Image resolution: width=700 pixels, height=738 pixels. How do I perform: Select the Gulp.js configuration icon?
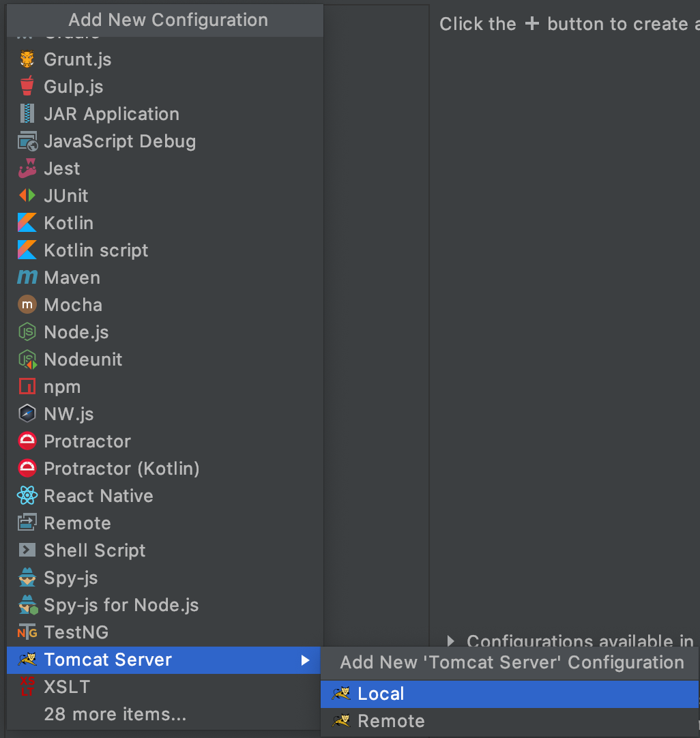pyautogui.click(x=26, y=87)
